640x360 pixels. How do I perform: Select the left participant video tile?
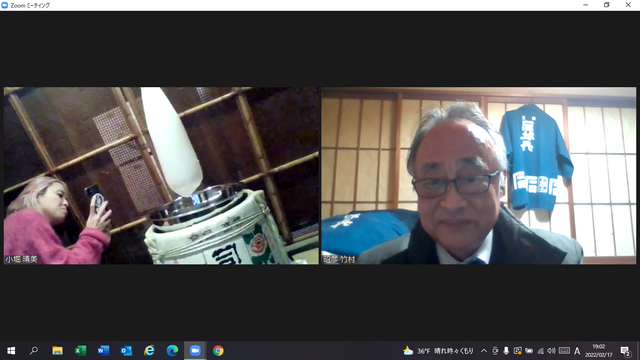(161, 176)
